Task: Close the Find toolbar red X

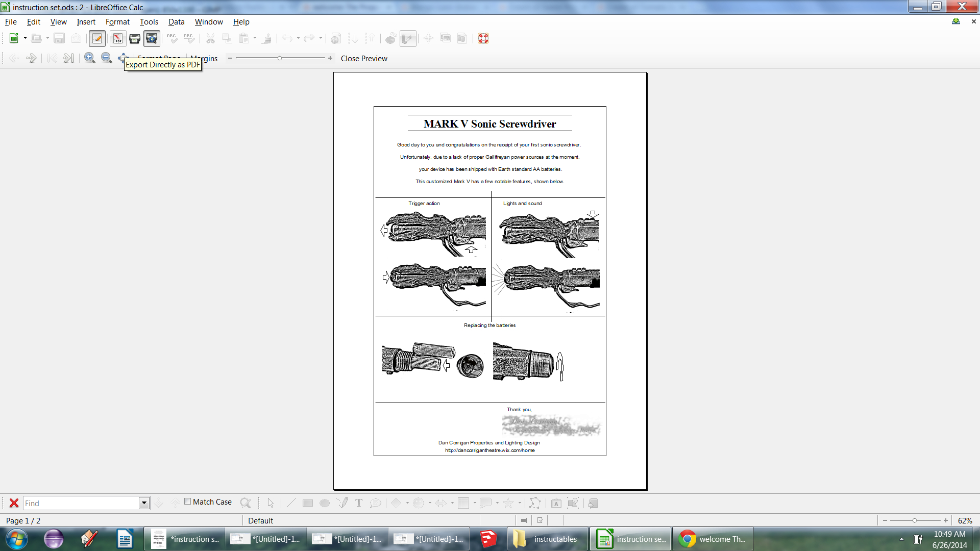Action: click(14, 503)
